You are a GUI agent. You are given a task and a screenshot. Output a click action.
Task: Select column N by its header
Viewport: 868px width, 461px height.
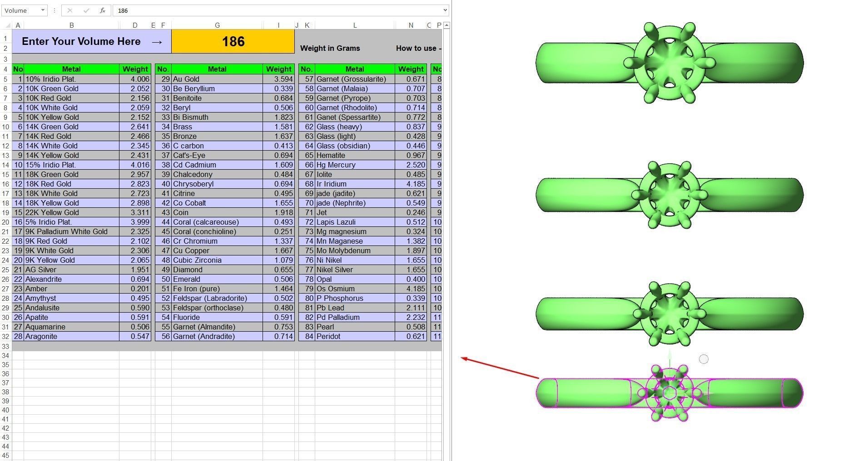pyautogui.click(x=411, y=25)
